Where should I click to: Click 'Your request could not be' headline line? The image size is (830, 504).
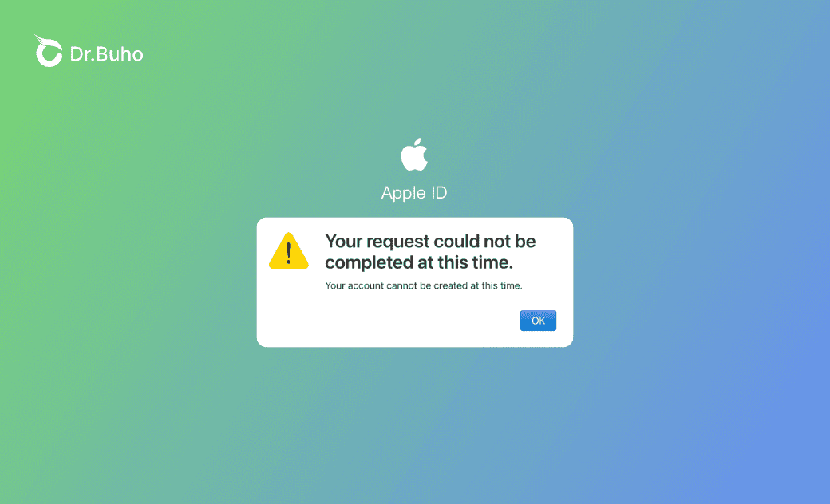click(x=430, y=242)
